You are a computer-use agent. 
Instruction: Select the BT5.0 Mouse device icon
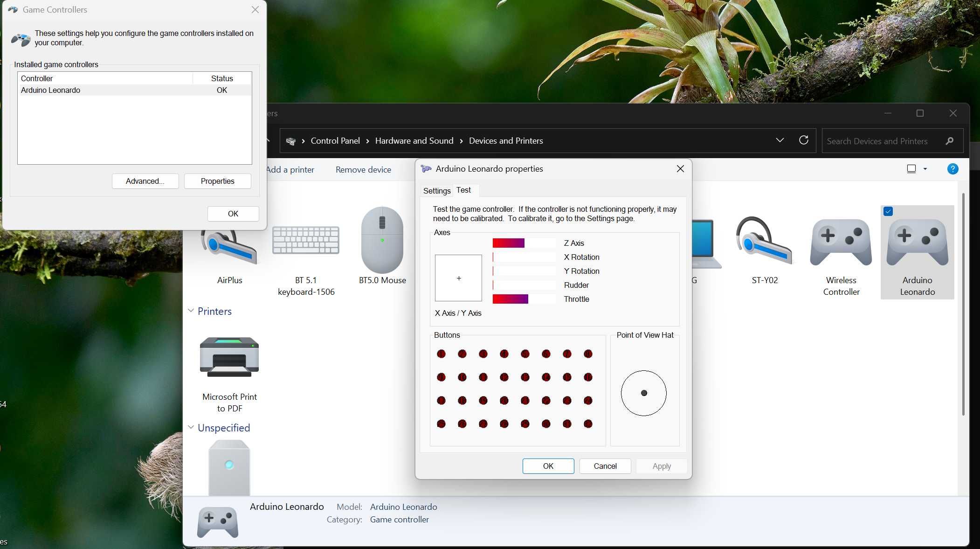pyautogui.click(x=382, y=240)
